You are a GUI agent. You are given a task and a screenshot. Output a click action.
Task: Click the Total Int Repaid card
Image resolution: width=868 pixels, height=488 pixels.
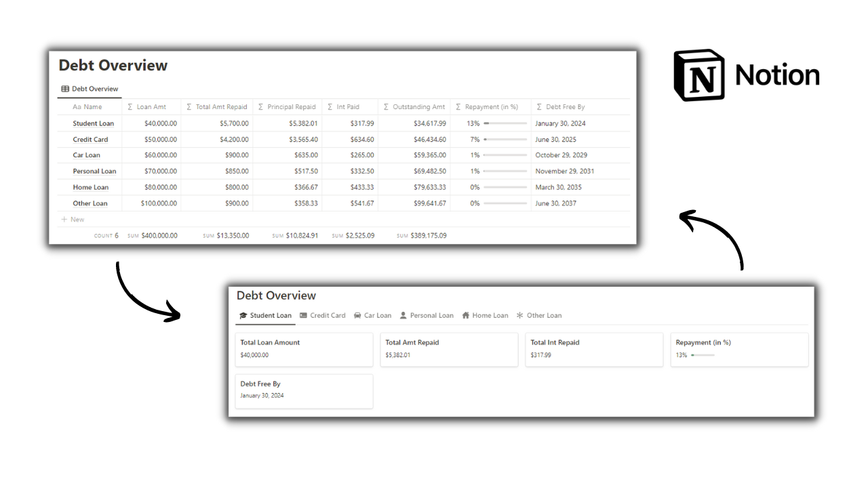point(594,350)
